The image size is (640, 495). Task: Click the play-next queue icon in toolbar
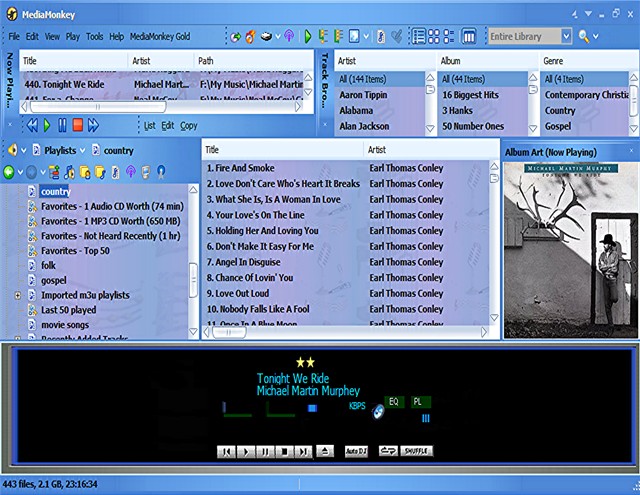point(323,36)
